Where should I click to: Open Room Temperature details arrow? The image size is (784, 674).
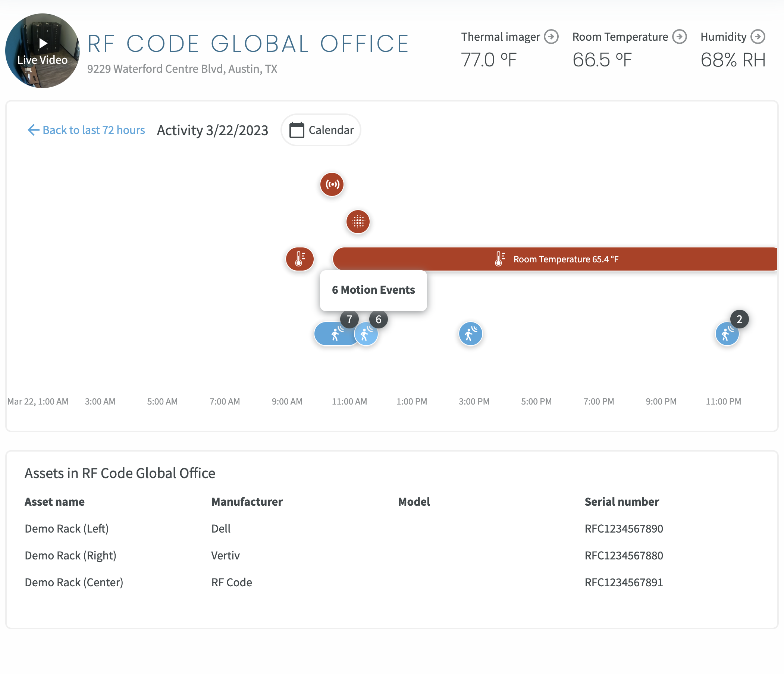coord(679,37)
